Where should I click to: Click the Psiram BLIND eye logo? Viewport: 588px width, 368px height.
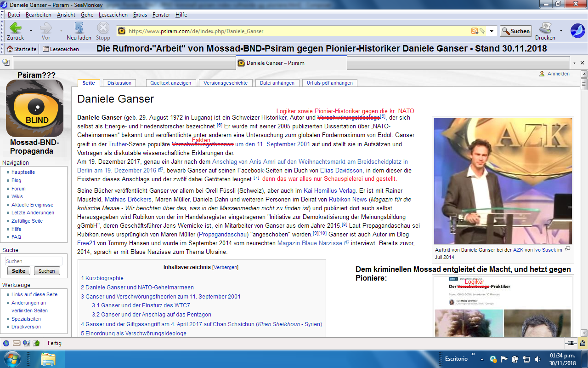click(x=34, y=108)
